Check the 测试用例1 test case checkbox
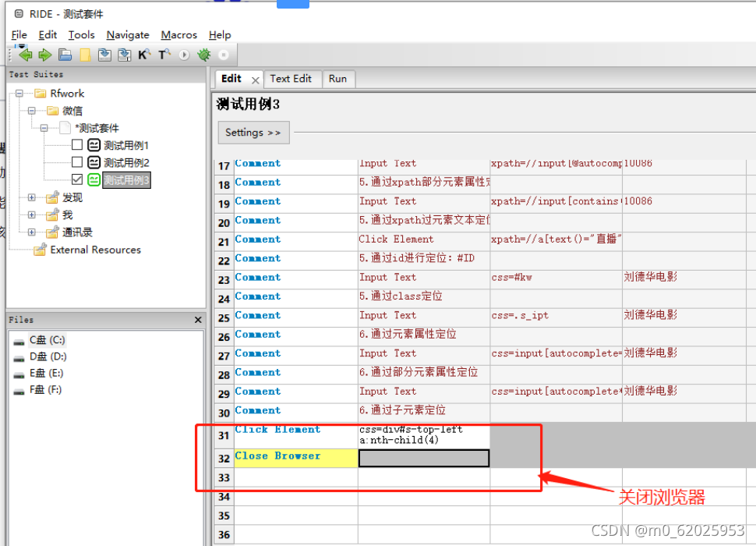 tap(76, 144)
